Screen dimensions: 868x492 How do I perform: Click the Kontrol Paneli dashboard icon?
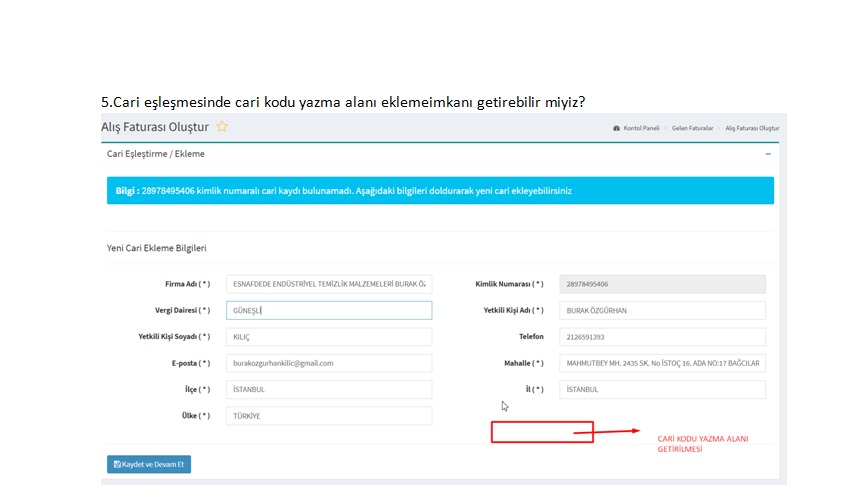[x=616, y=129]
